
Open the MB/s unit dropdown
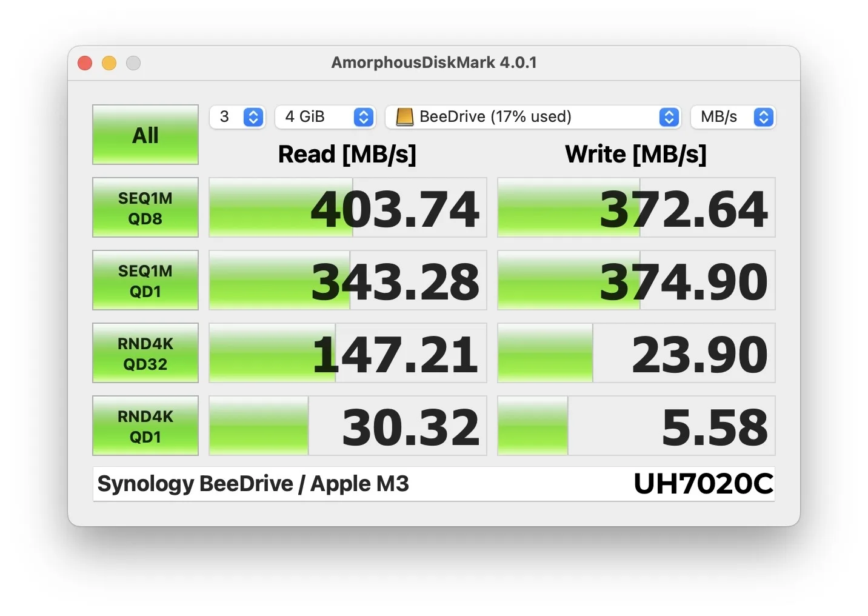(733, 116)
